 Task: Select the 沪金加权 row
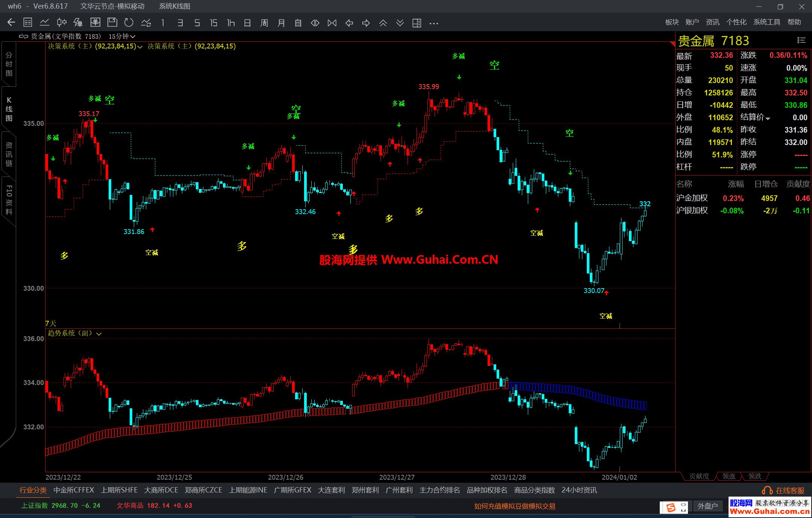click(x=692, y=198)
